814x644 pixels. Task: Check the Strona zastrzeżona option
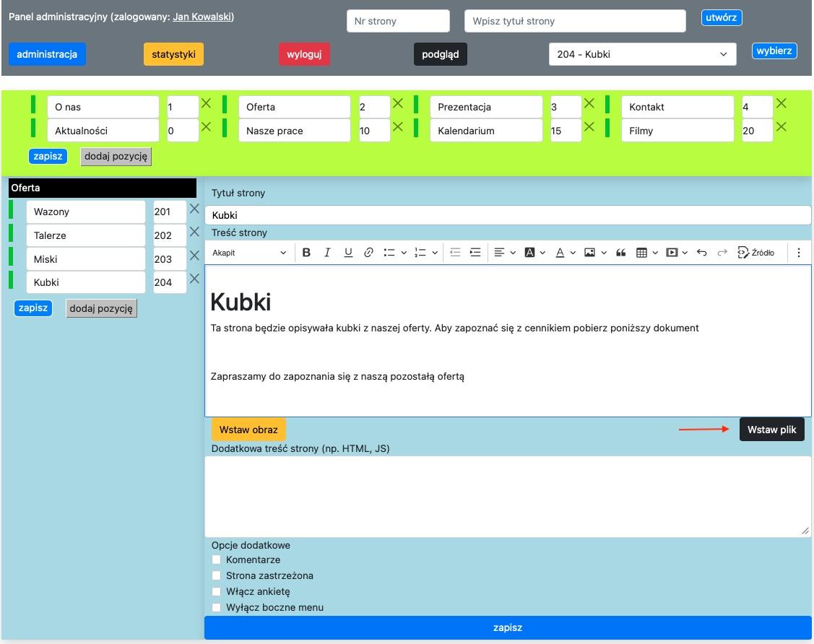[x=217, y=575]
